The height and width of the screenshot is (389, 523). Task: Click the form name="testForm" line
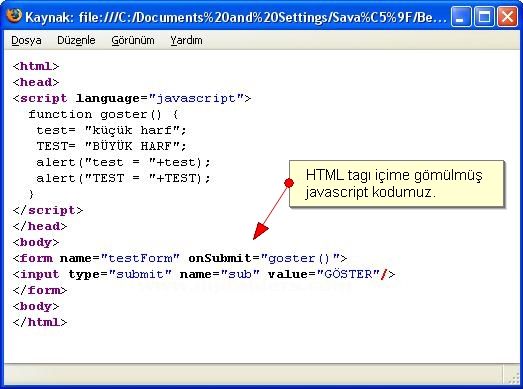tap(180, 258)
